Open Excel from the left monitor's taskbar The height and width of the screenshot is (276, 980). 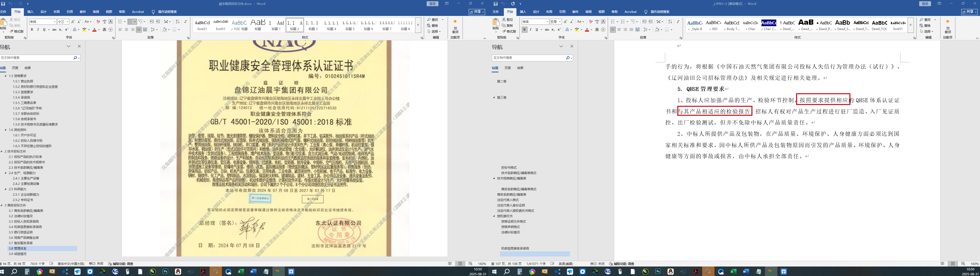241,272
